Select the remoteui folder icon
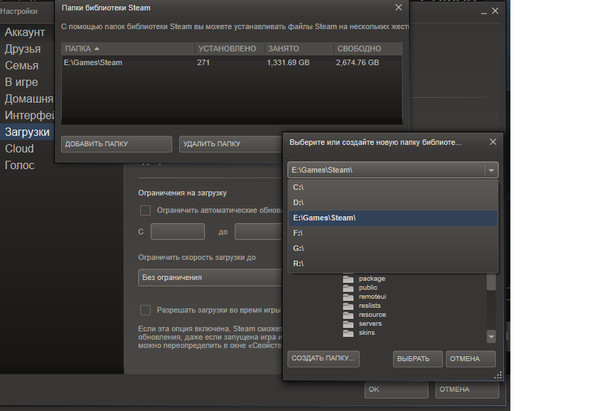The width and height of the screenshot is (600, 411). point(348,297)
